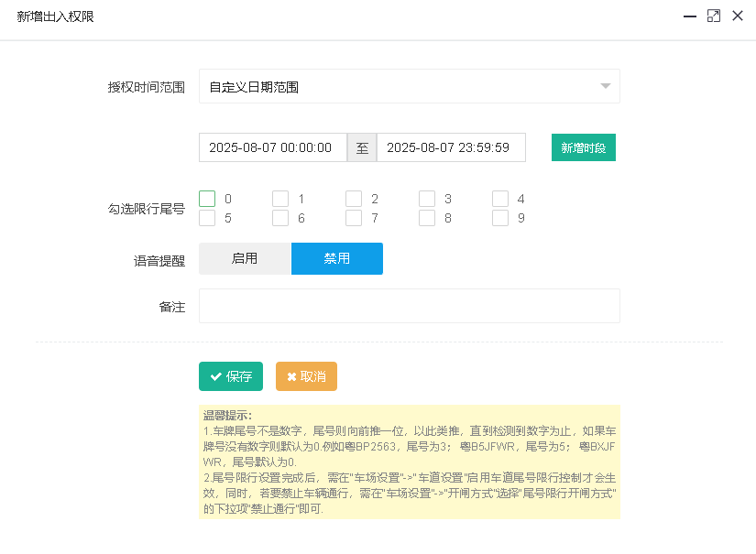The image size is (756, 554).
Task: Check tail number 2 checkbox
Action: coord(354,199)
